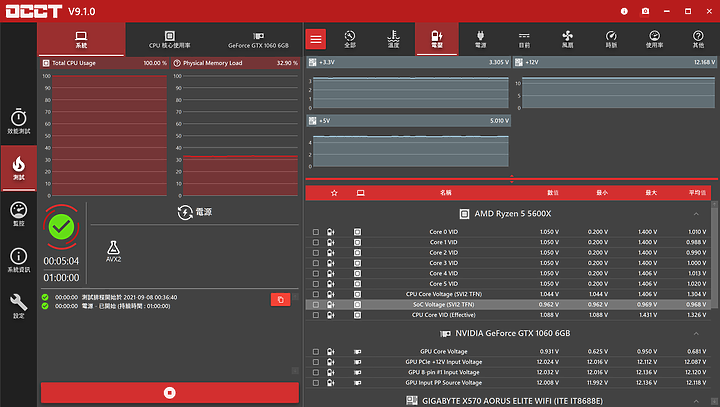Select the Core 4 VID row name

444,273
